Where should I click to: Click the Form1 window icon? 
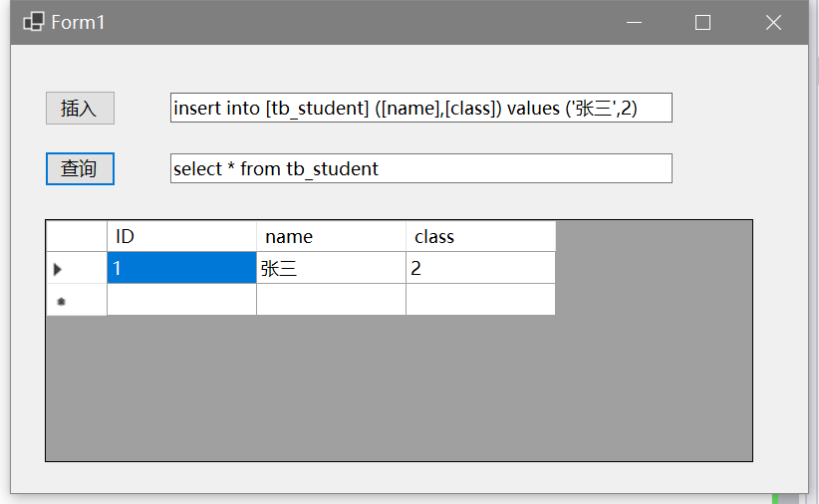33,22
